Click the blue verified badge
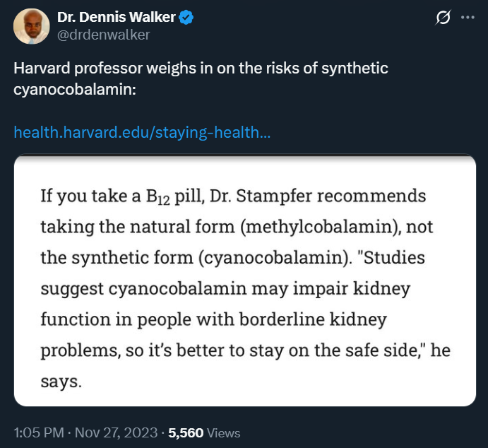 186,18
